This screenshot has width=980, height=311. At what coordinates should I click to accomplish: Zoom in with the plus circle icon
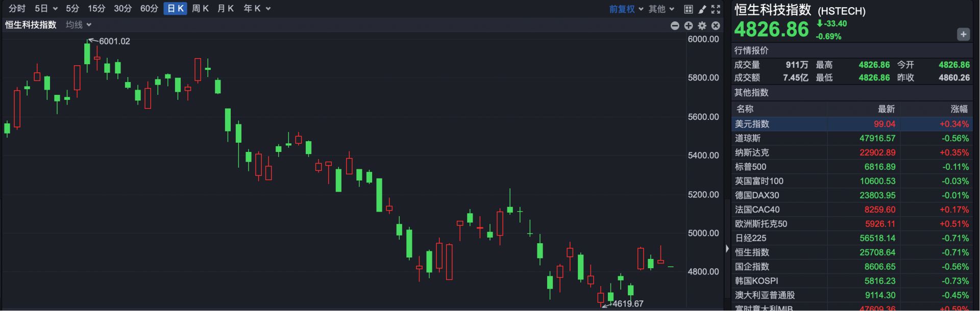(689, 25)
